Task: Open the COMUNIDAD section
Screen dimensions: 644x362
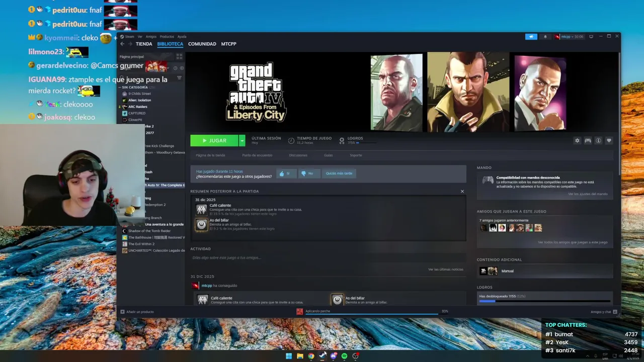Action: pyautogui.click(x=202, y=44)
